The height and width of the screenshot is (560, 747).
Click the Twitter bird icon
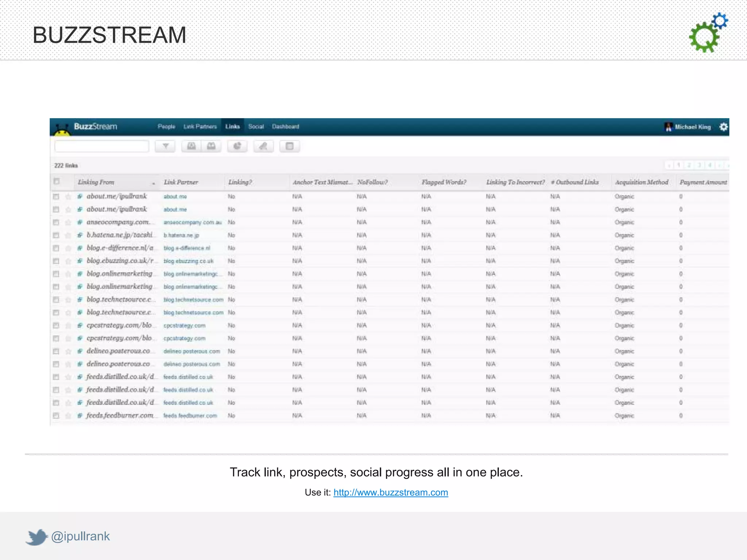pos(37,537)
